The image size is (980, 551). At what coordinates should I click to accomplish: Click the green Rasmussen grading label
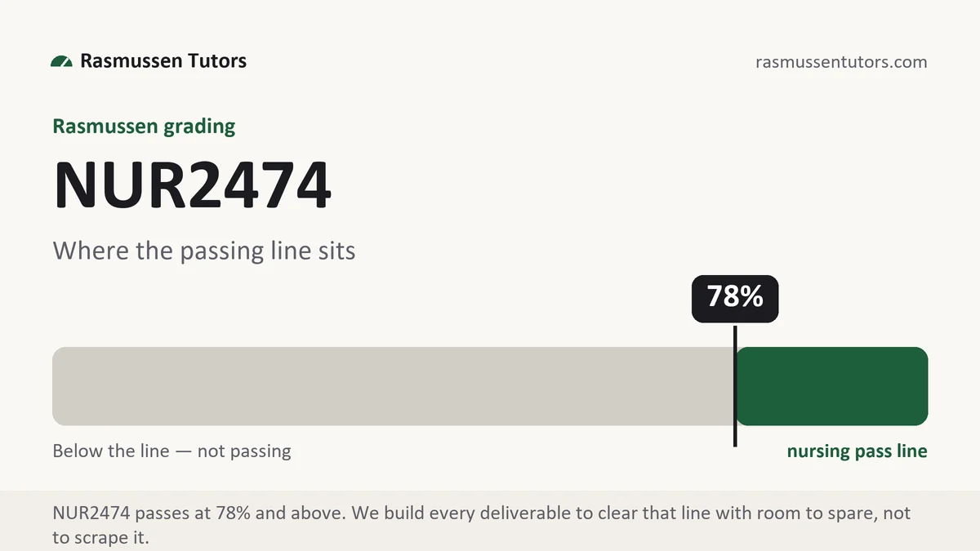[144, 127]
